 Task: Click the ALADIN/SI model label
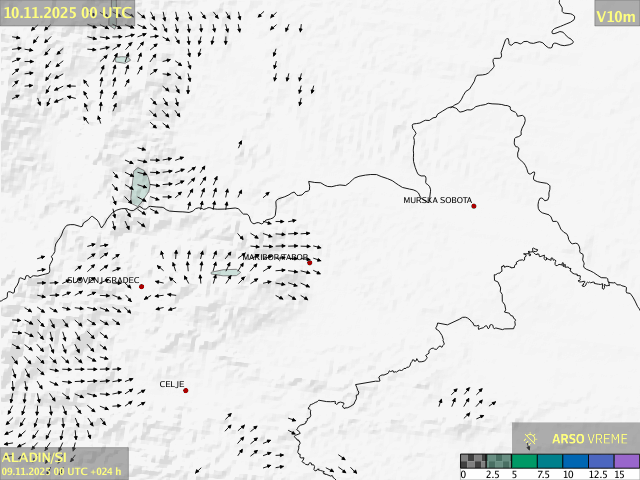tap(34, 457)
